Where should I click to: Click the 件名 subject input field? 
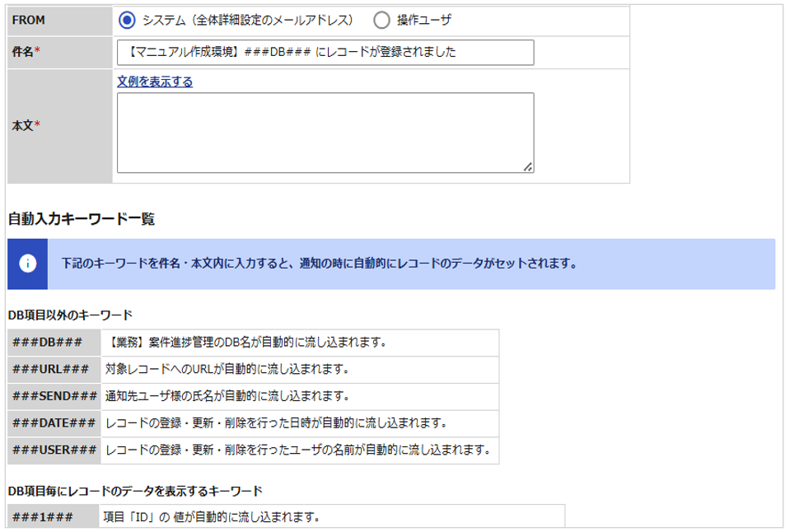pos(325,53)
